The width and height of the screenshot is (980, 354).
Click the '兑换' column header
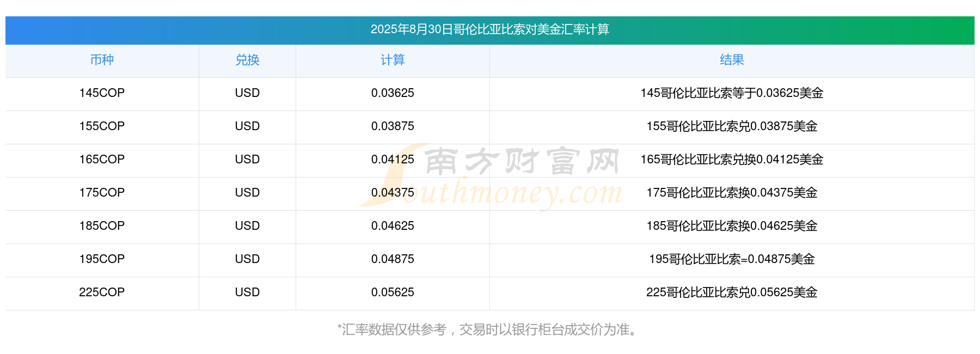click(x=247, y=60)
